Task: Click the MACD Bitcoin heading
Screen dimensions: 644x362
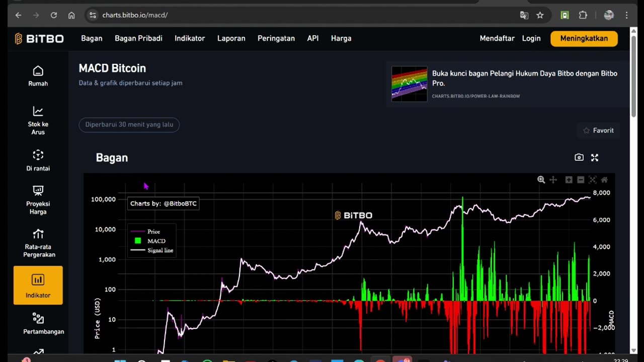Action: 112,68
